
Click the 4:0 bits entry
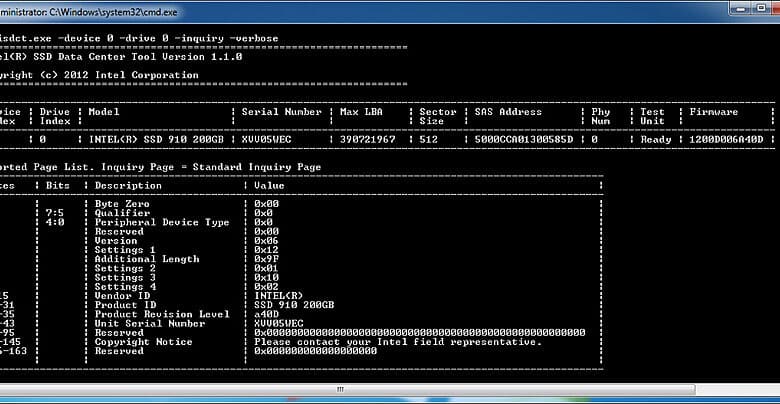(x=55, y=222)
